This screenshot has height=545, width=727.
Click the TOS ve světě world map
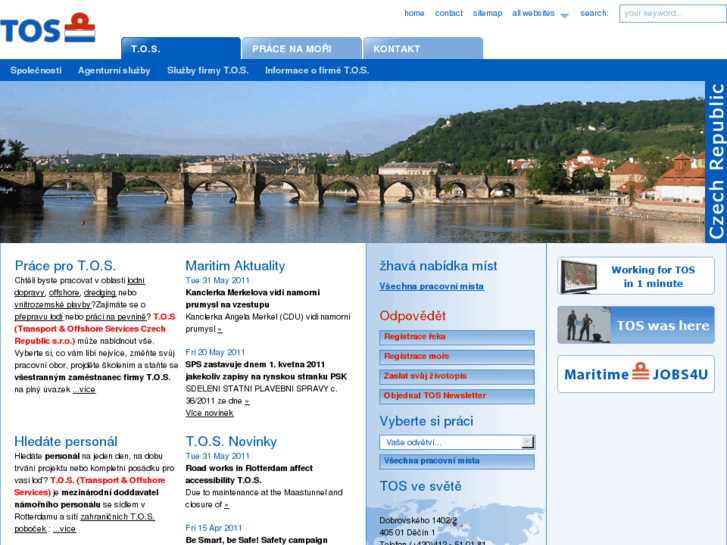(x=456, y=523)
